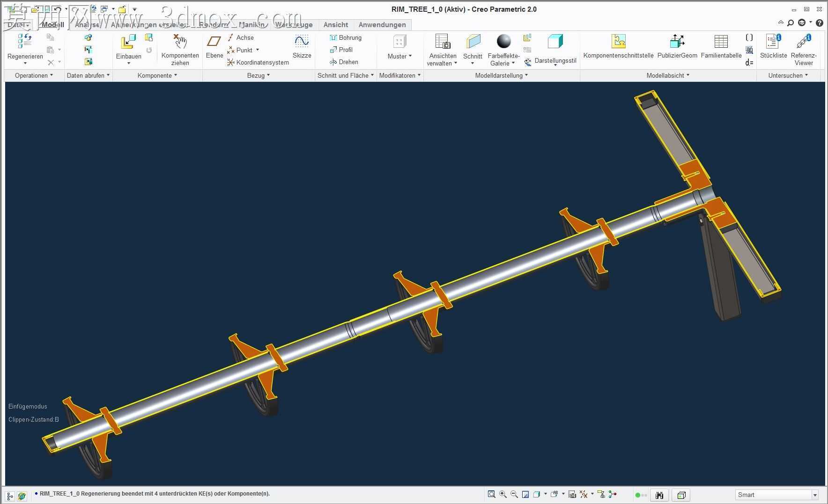Click the Einbauen component icon

tap(128, 42)
